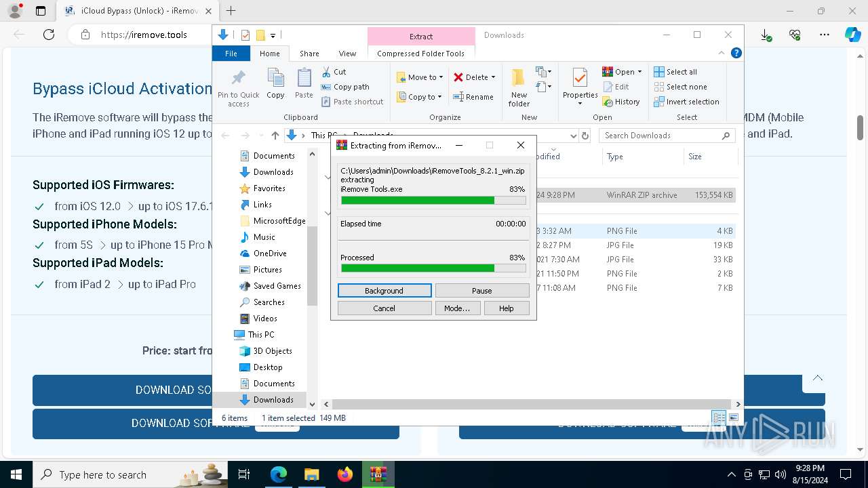Click Copy path in ribbon
868x488 pixels.
point(345,87)
